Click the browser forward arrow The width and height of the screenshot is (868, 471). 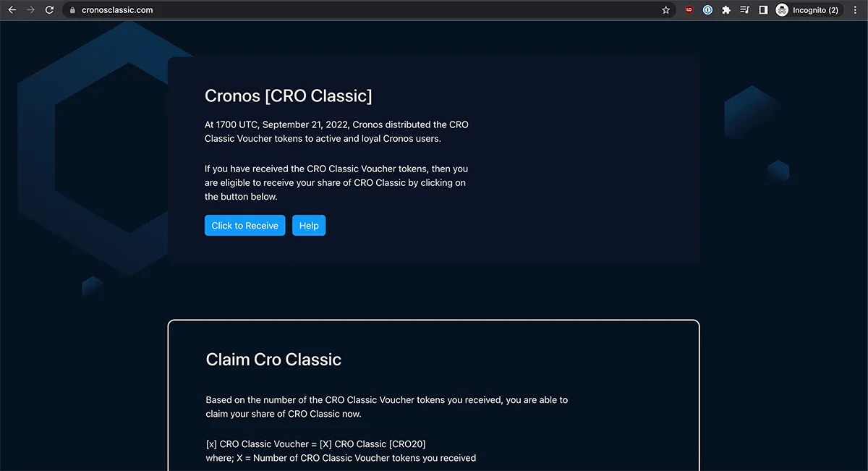30,10
